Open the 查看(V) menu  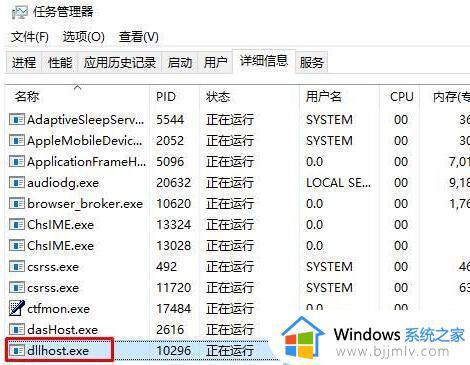coord(139,37)
